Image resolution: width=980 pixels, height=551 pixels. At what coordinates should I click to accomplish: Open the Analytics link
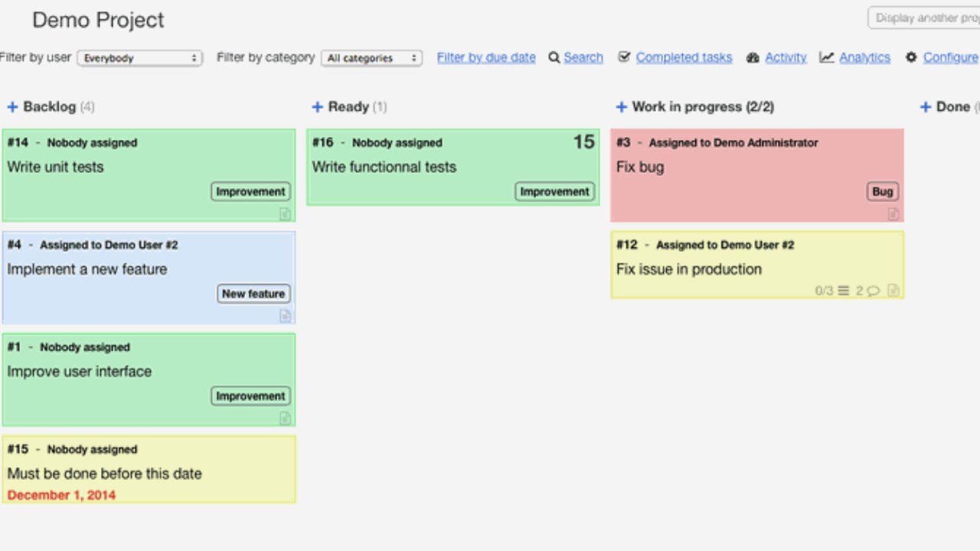864,57
